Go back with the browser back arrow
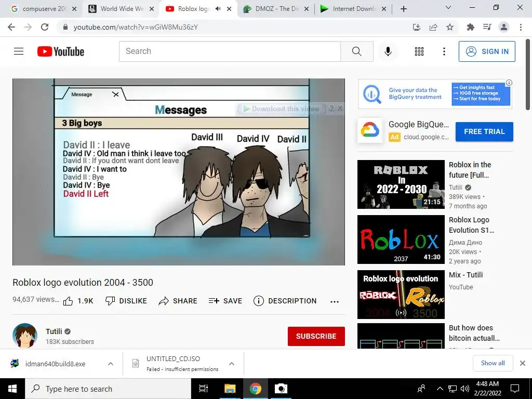Screen dimensions: 532x399 coord(11,27)
